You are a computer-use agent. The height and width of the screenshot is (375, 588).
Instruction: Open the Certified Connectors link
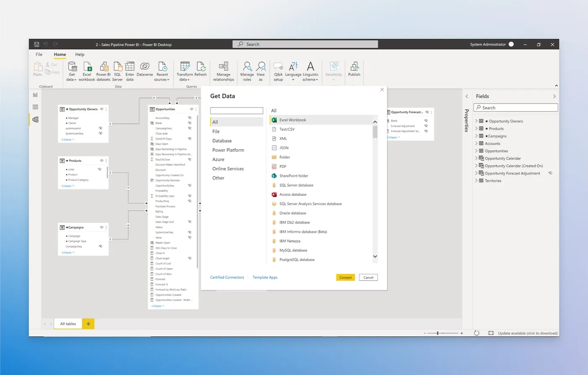coord(227,277)
